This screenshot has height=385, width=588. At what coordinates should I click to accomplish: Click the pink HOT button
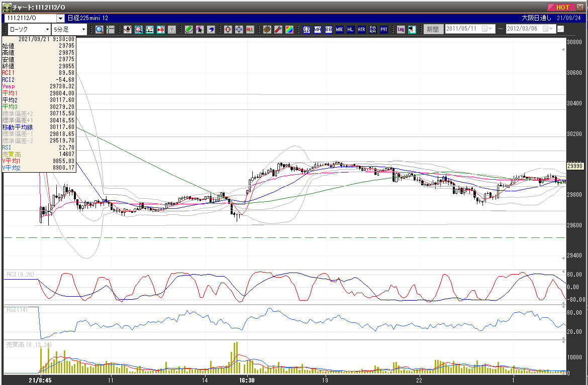click(x=562, y=7)
